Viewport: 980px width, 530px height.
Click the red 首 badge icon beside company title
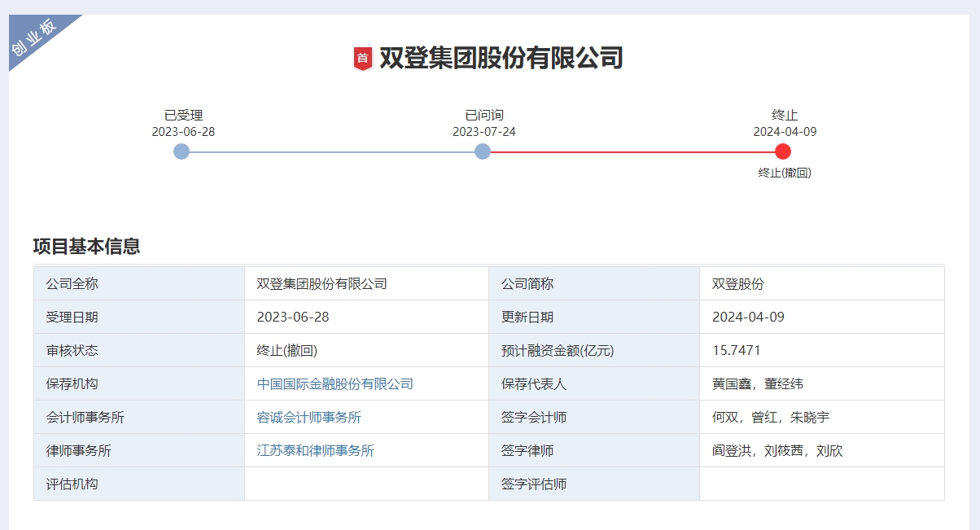point(362,59)
